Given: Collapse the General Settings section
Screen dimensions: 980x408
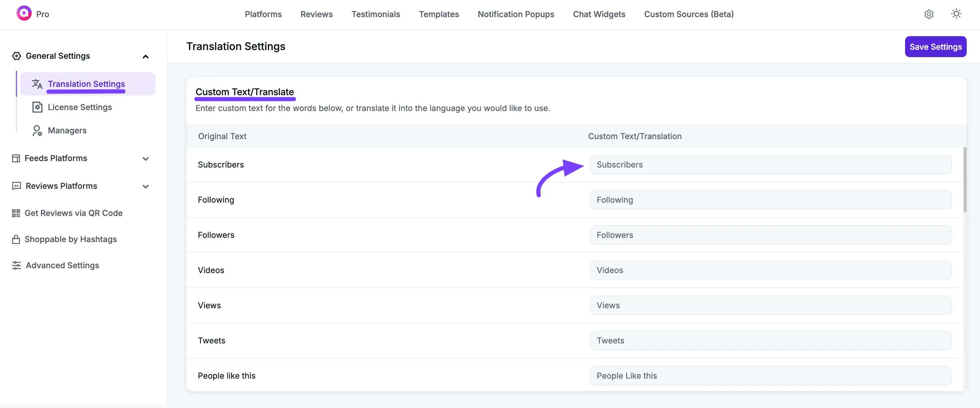Looking at the screenshot, I should [x=146, y=56].
